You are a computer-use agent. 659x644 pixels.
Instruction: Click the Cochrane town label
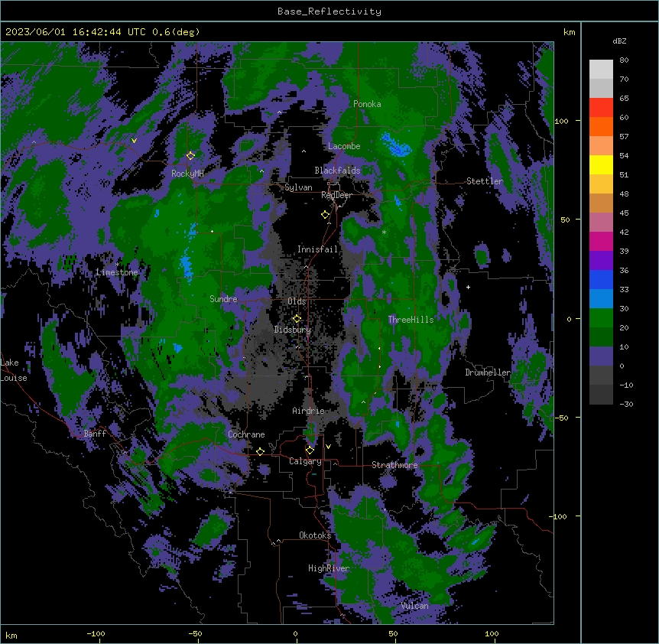[x=246, y=434]
